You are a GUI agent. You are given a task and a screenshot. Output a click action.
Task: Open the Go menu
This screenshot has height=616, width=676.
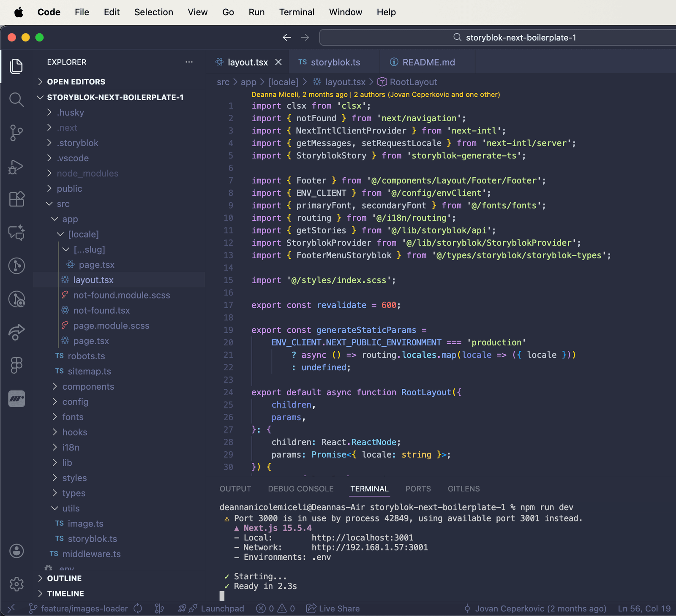point(228,12)
